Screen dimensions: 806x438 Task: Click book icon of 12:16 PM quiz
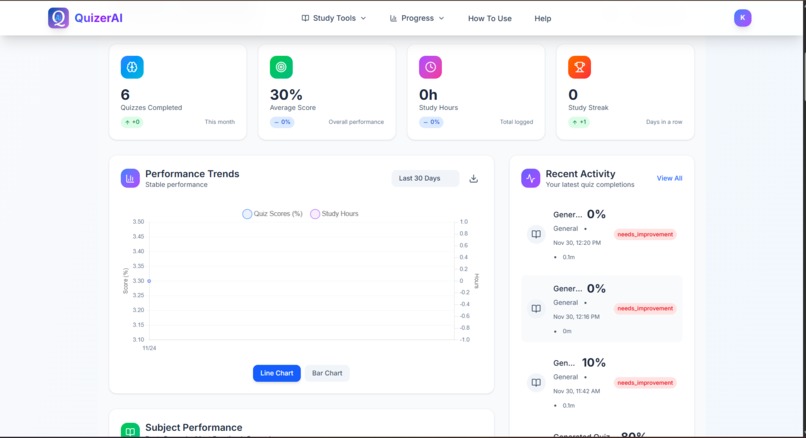coord(536,308)
